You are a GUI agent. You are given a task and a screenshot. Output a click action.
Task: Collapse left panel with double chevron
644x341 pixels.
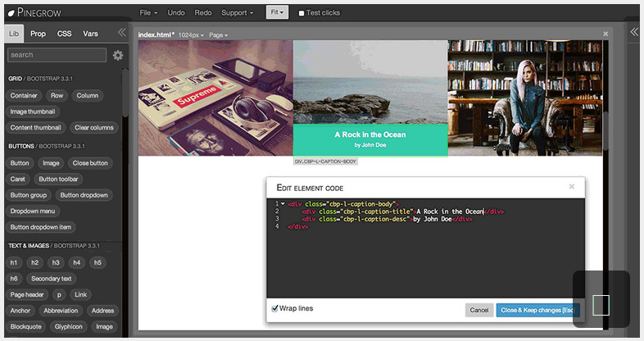(x=121, y=33)
